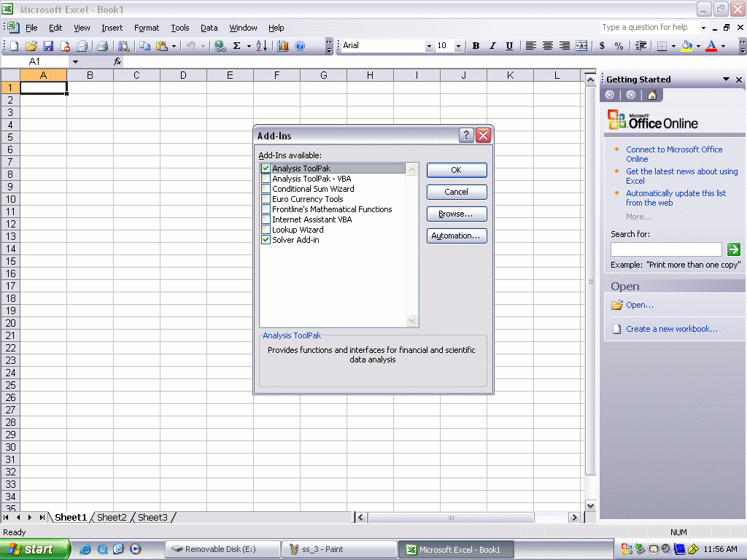Click Create a new workbook link
This screenshot has height=560, width=747.
(x=671, y=329)
